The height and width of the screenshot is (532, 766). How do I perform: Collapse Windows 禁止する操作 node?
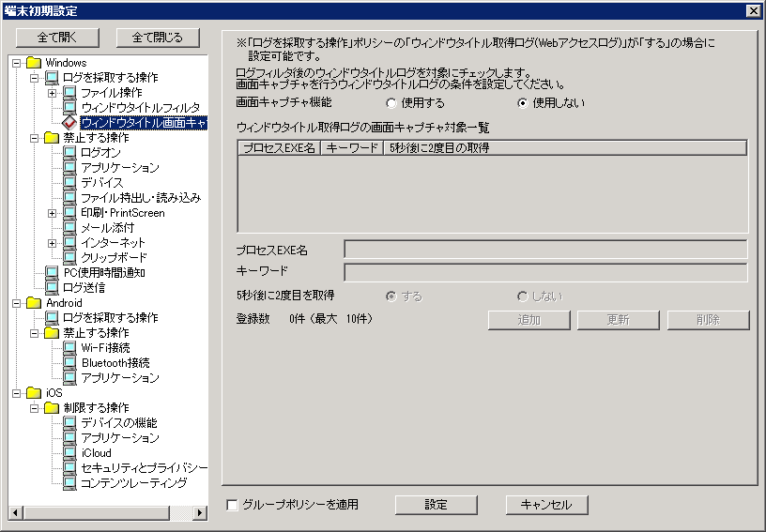(34, 138)
